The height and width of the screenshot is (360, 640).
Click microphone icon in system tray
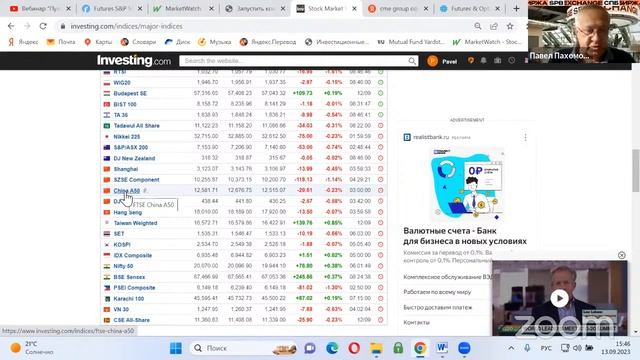527,348
